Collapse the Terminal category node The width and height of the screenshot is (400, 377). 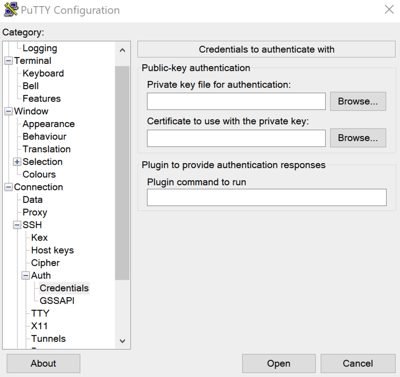click(x=8, y=61)
